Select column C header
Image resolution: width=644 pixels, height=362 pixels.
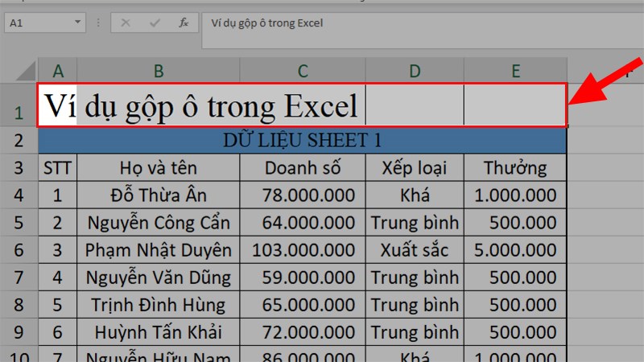[x=303, y=71]
